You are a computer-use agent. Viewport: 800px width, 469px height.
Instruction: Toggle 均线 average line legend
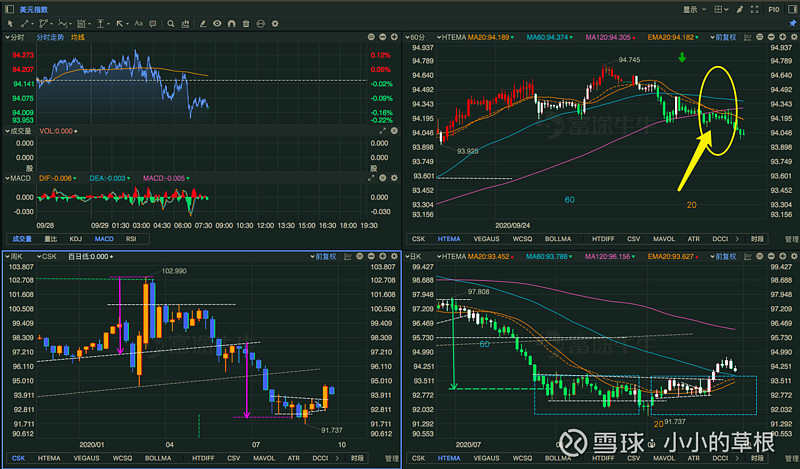[x=78, y=37]
